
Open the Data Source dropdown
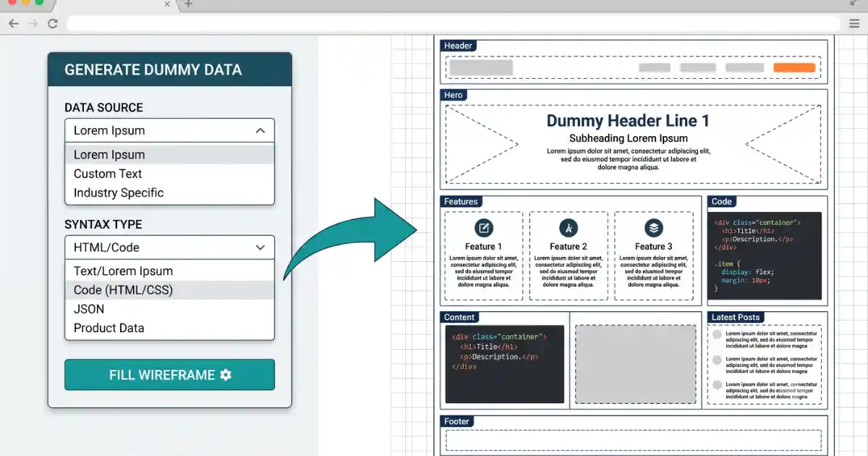point(169,130)
